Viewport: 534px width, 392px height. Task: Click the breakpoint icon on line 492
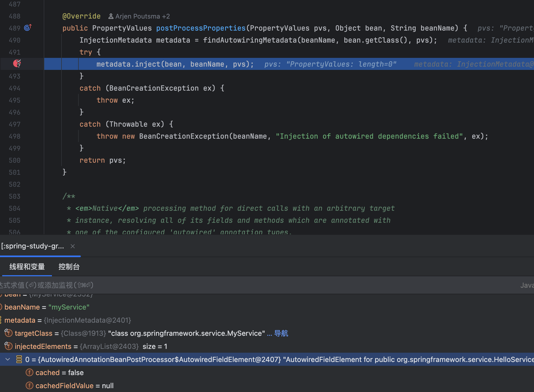17,64
